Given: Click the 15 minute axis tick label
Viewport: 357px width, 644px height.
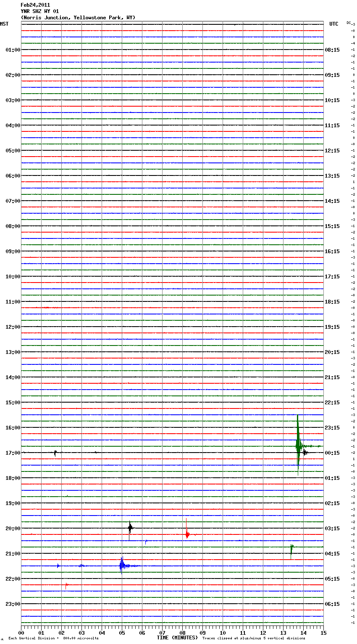Looking at the screenshot, I should point(323,633).
